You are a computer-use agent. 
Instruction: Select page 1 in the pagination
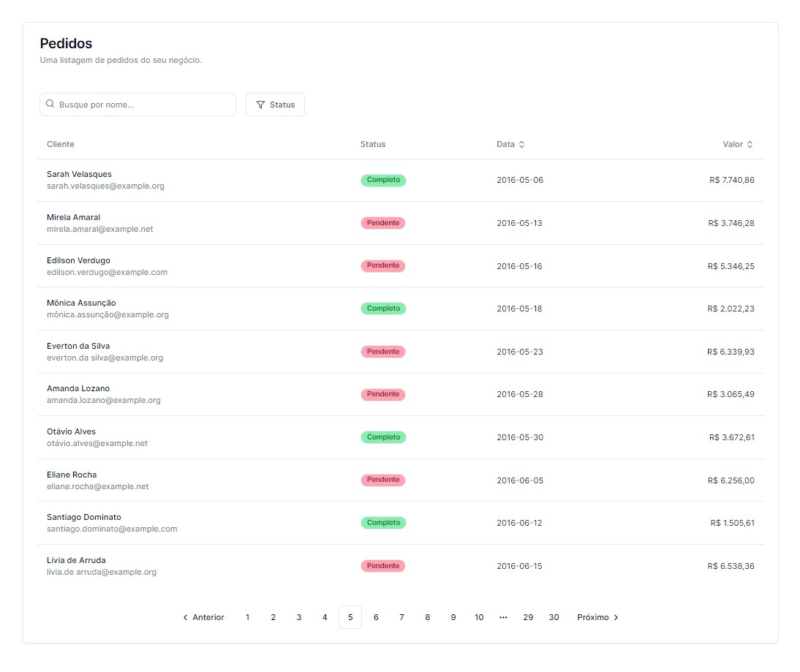tap(247, 617)
